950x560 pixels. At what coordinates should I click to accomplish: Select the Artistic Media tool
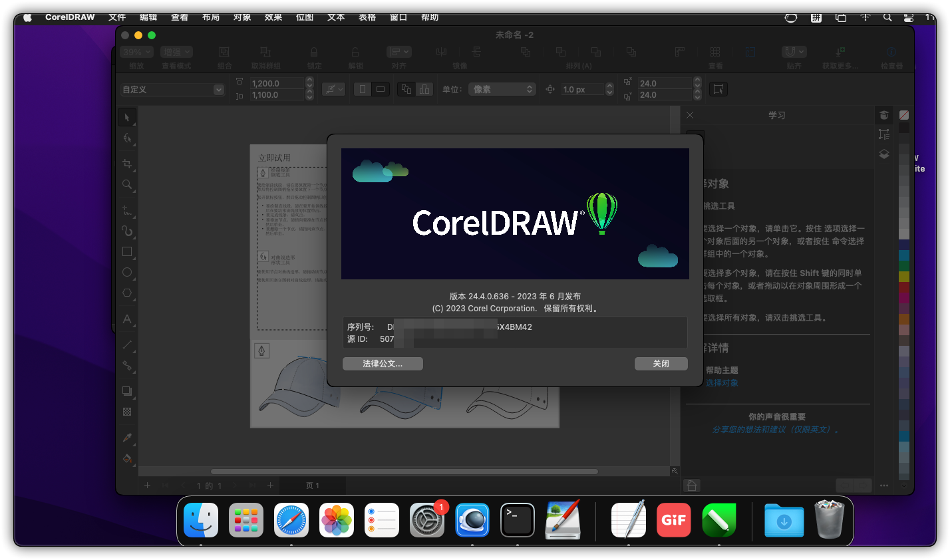tap(127, 231)
